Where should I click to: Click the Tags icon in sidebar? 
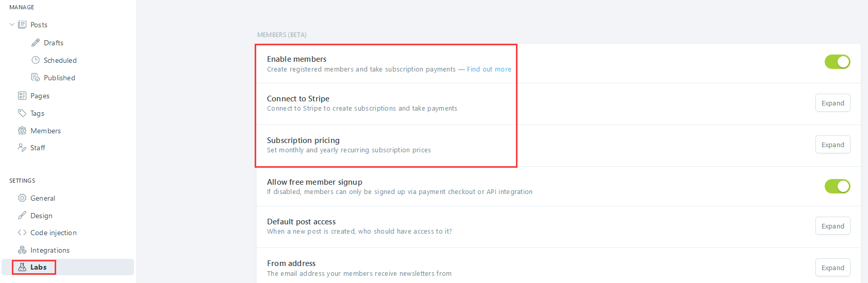[22, 113]
